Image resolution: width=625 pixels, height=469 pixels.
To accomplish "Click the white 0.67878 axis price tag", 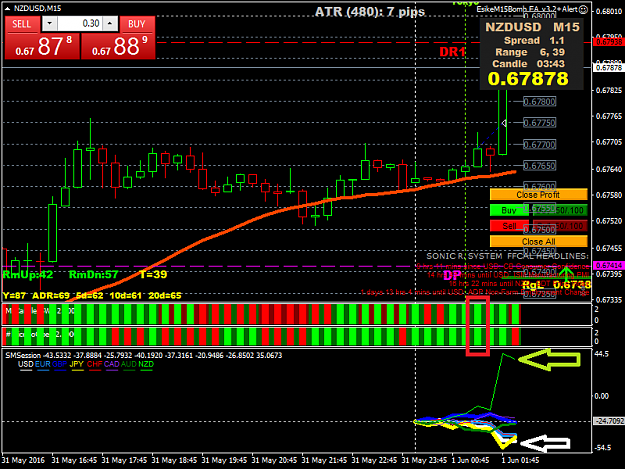I will [x=608, y=67].
